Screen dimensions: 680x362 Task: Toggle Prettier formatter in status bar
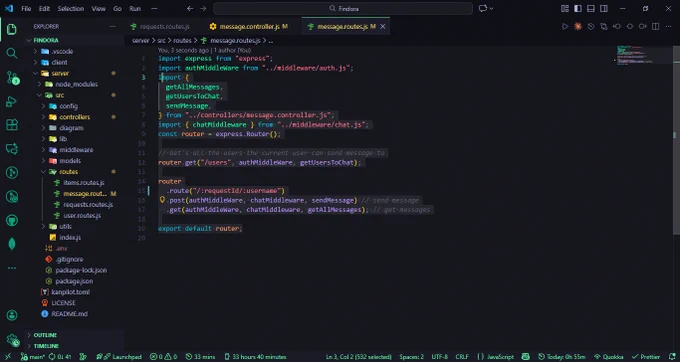click(x=646, y=357)
